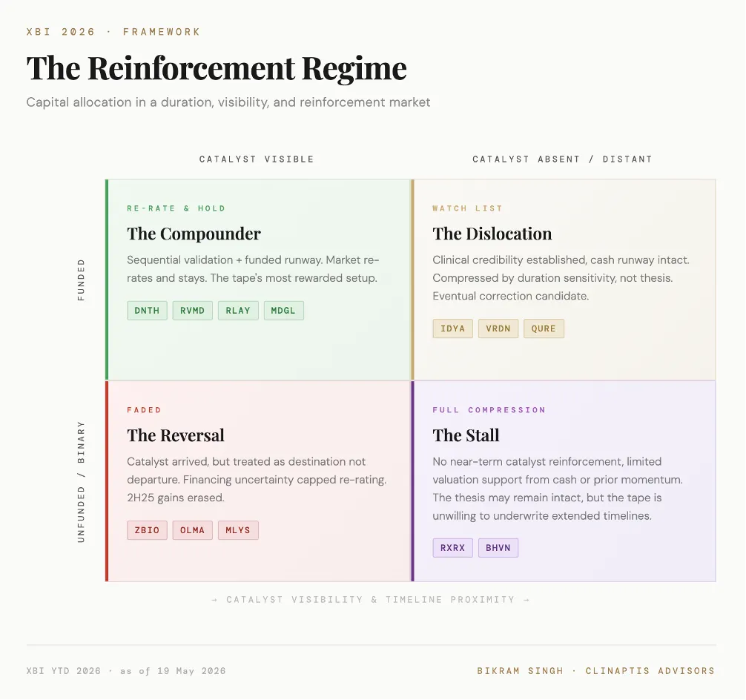The image size is (746, 700).
Task: Select the ZBIO ticker chip
Action: pyautogui.click(x=147, y=531)
